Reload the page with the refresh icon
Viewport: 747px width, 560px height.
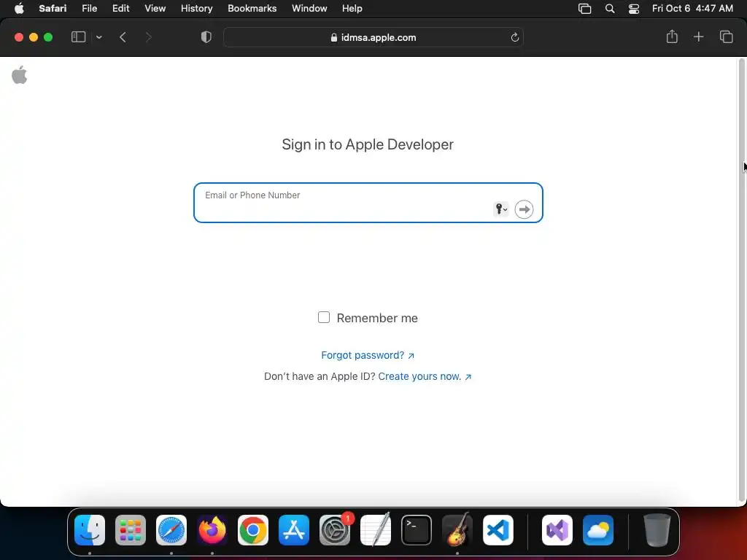click(x=514, y=37)
